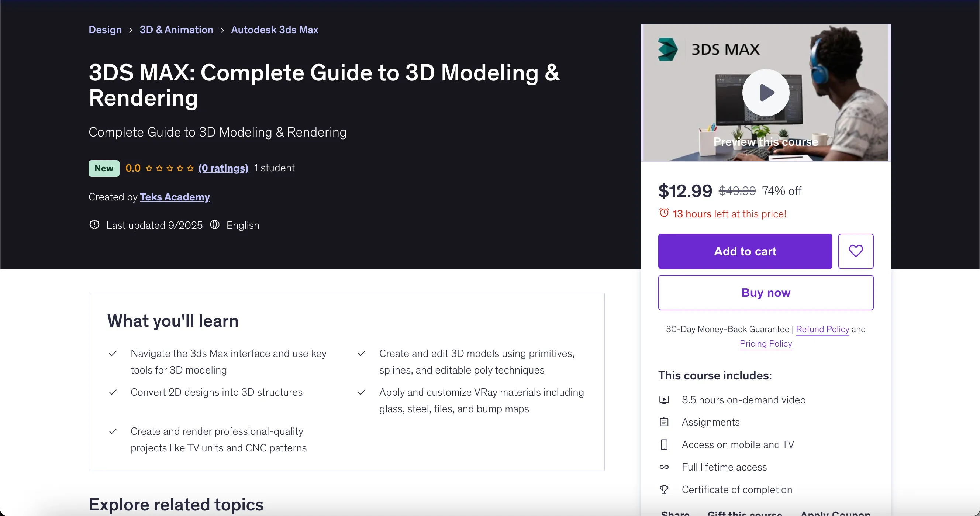Click the clipboard icon beside Assignments
The image size is (980, 516).
pyautogui.click(x=664, y=422)
